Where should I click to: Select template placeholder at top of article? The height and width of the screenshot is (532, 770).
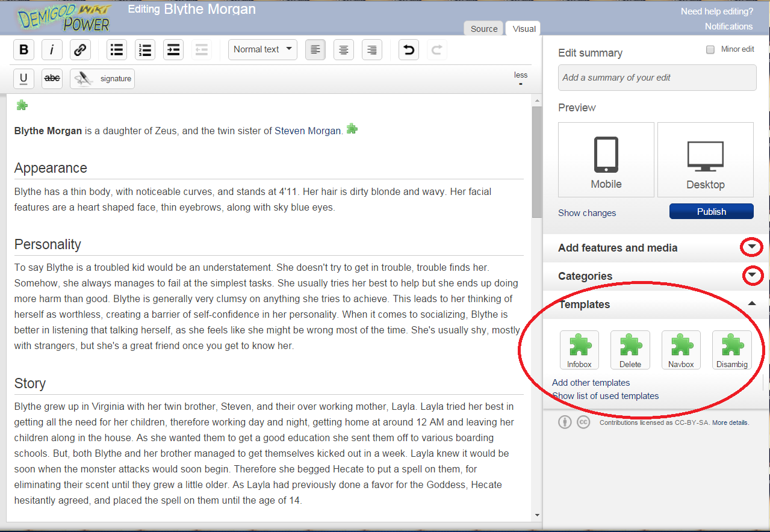(x=22, y=105)
